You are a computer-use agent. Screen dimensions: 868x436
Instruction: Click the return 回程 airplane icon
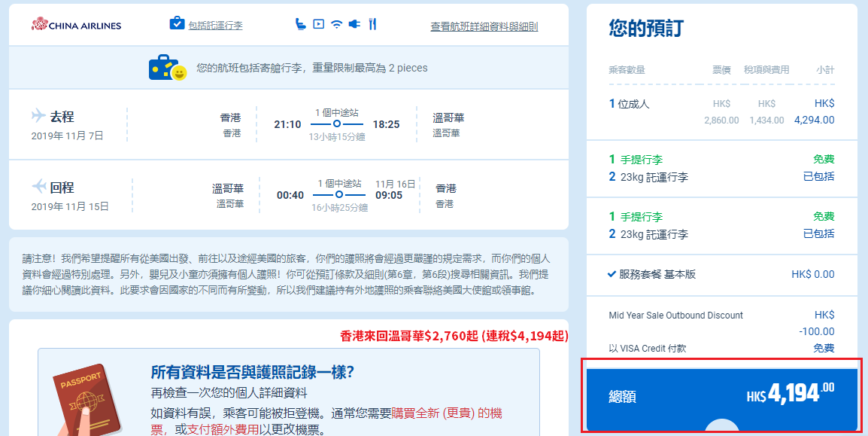39,186
